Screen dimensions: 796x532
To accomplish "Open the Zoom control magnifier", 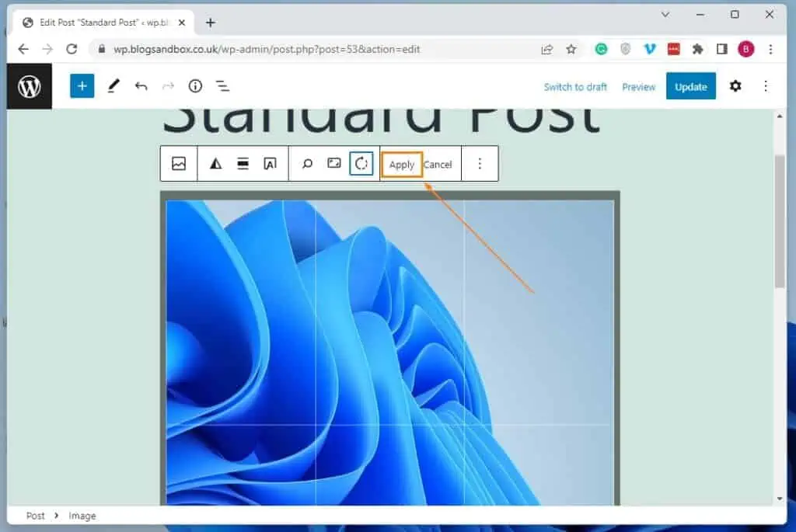I will tap(307, 163).
